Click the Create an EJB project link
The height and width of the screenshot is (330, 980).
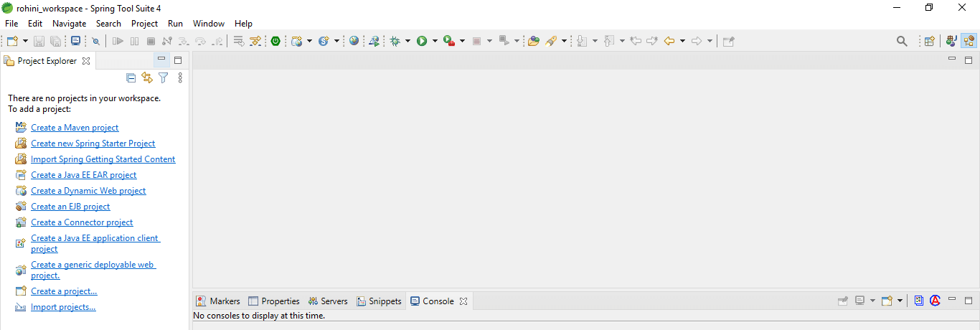[x=70, y=207]
